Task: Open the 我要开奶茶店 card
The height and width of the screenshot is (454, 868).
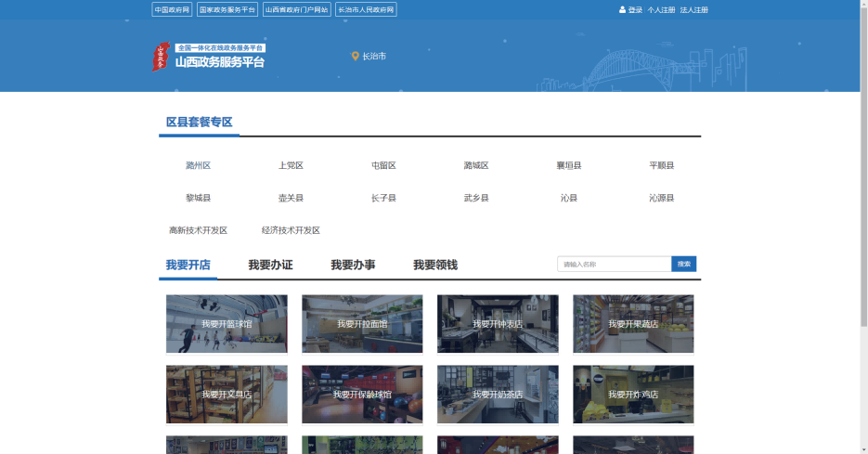Action: (498, 395)
